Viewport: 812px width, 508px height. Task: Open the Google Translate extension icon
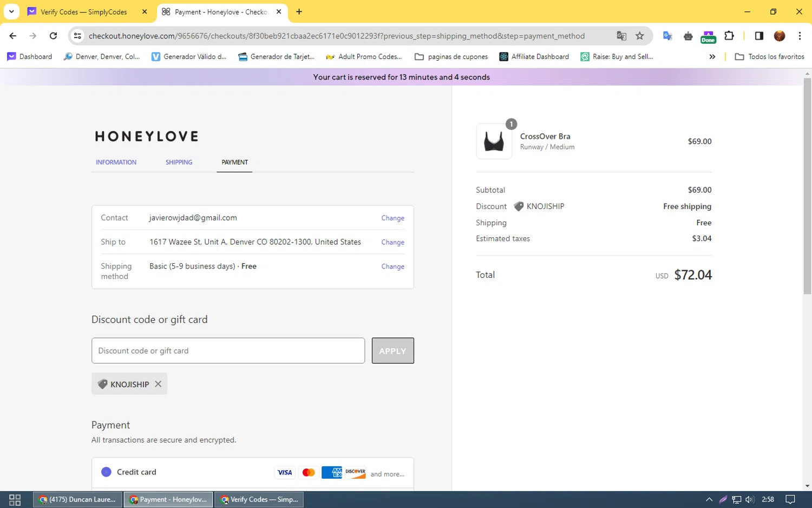click(667, 36)
